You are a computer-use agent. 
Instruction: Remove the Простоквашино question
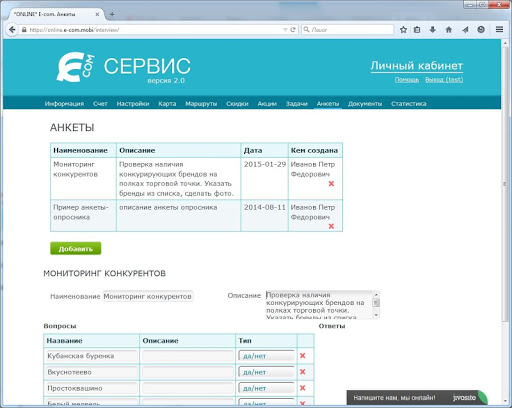click(x=303, y=388)
